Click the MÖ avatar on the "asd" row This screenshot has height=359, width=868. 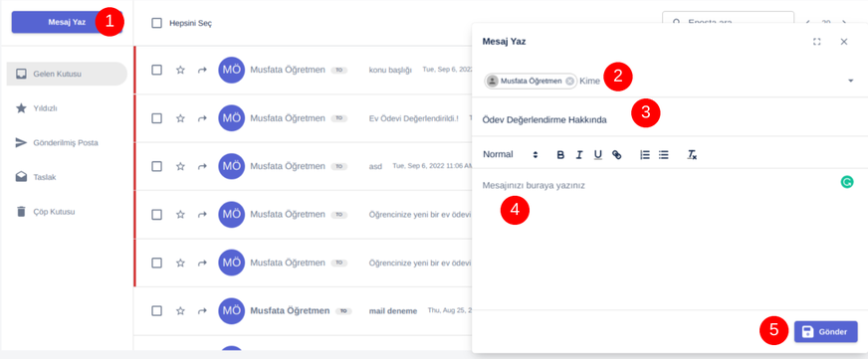pos(231,166)
